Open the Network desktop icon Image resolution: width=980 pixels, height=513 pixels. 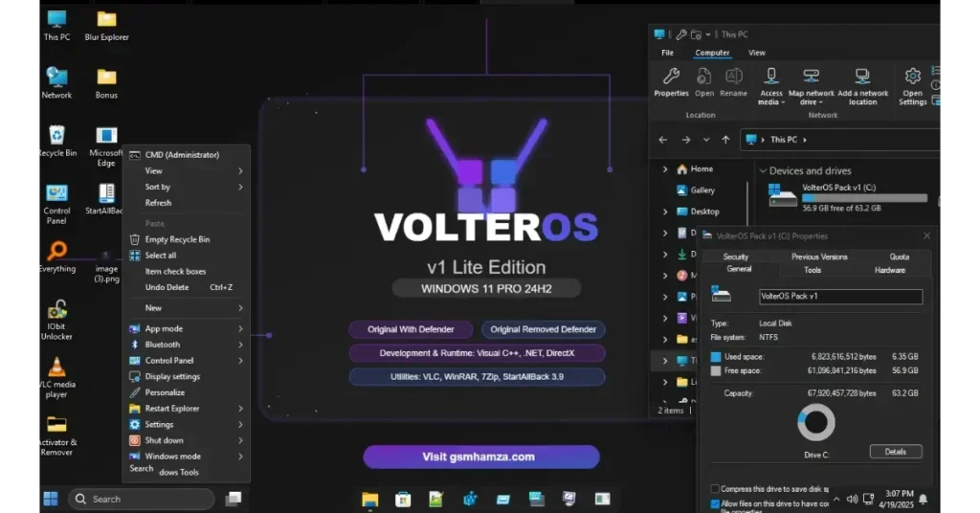tap(56, 83)
